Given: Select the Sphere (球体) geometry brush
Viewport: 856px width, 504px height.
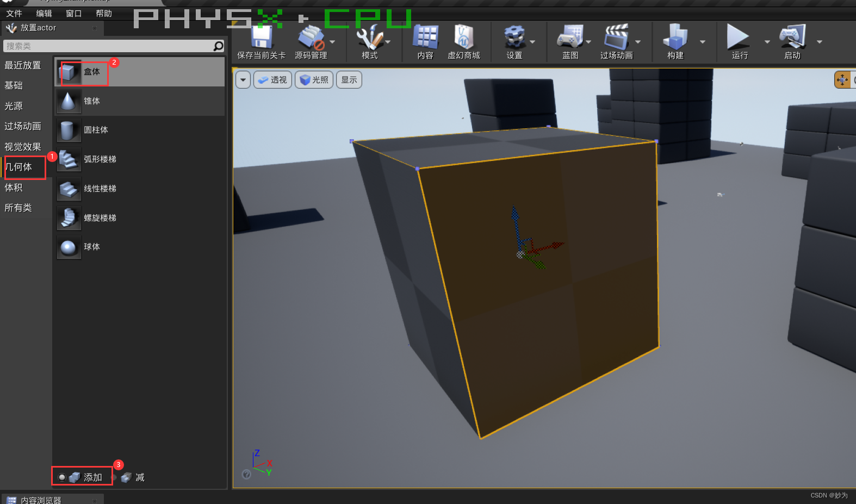Looking at the screenshot, I should (139, 247).
